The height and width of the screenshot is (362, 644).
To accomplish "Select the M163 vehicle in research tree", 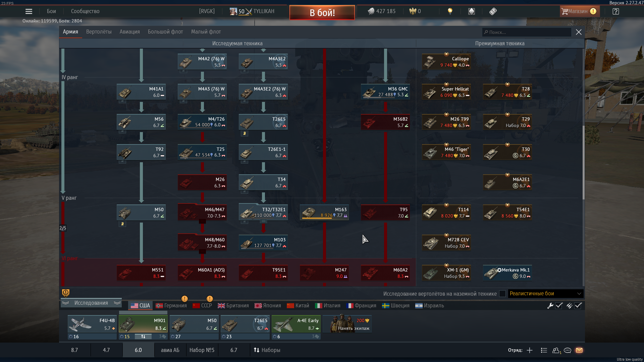I will click(324, 213).
